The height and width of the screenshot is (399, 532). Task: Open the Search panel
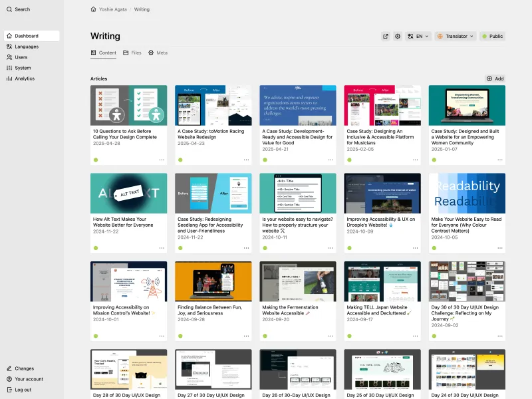coord(20,10)
